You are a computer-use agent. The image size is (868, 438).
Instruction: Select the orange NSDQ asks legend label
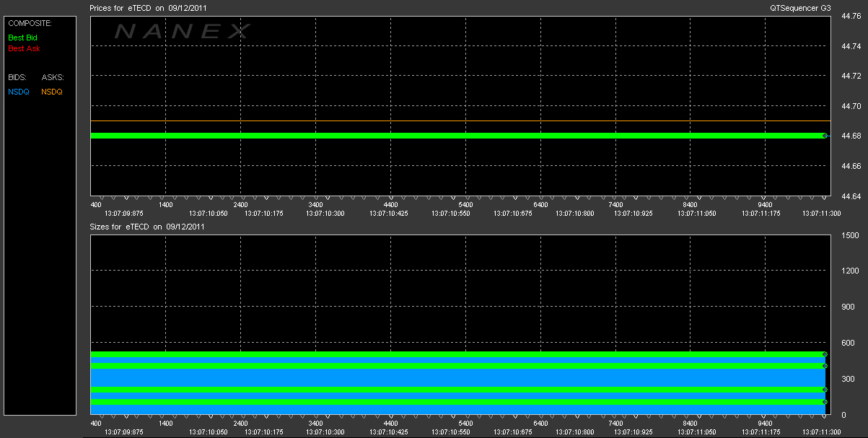52,92
